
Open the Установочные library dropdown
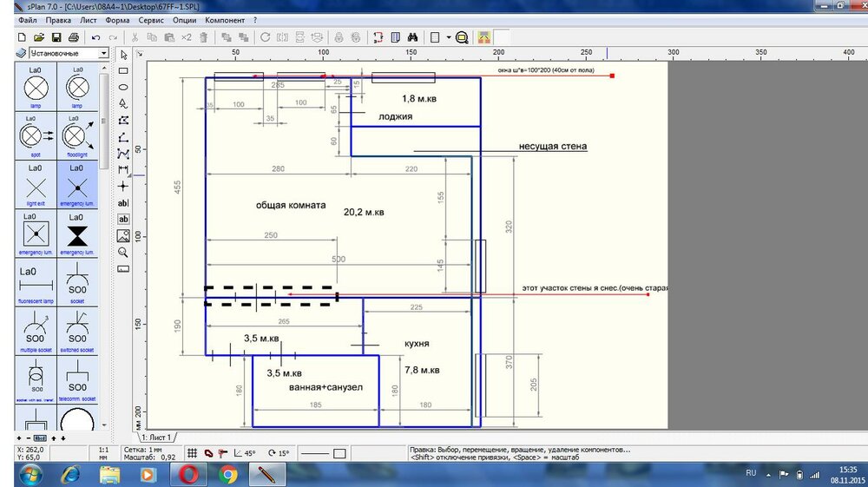tap(103, 54)
